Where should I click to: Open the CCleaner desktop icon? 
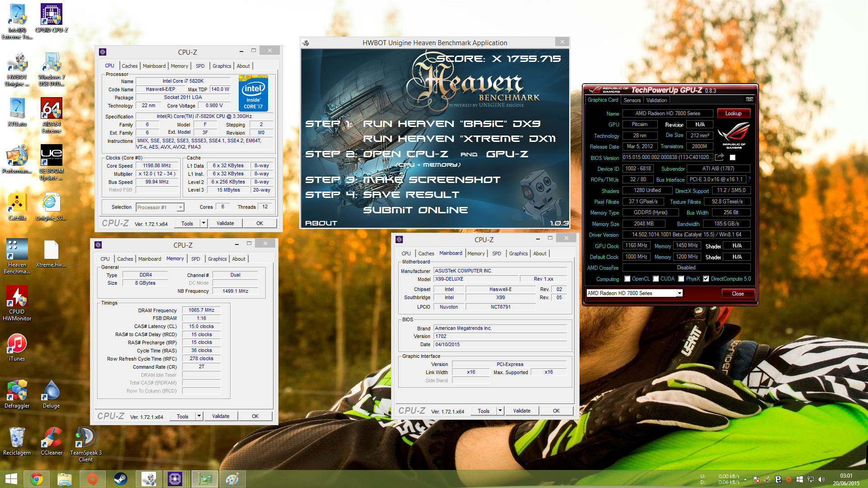tap(52, 441)
